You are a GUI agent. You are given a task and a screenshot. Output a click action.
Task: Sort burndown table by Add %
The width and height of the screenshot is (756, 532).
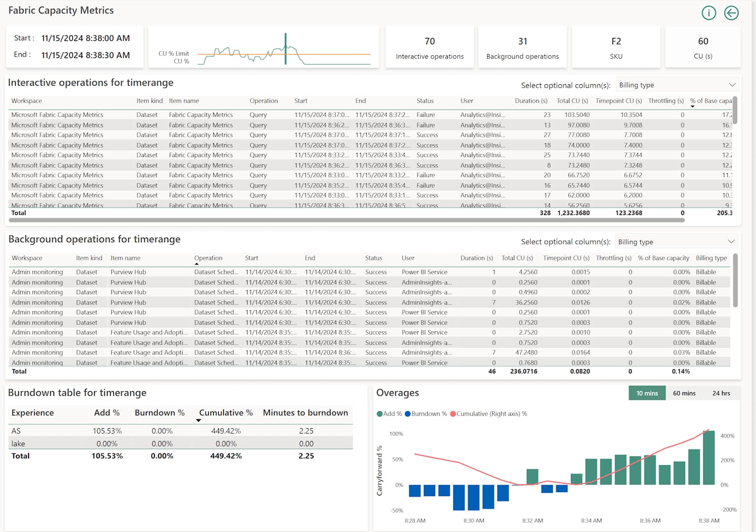(107, 412)
